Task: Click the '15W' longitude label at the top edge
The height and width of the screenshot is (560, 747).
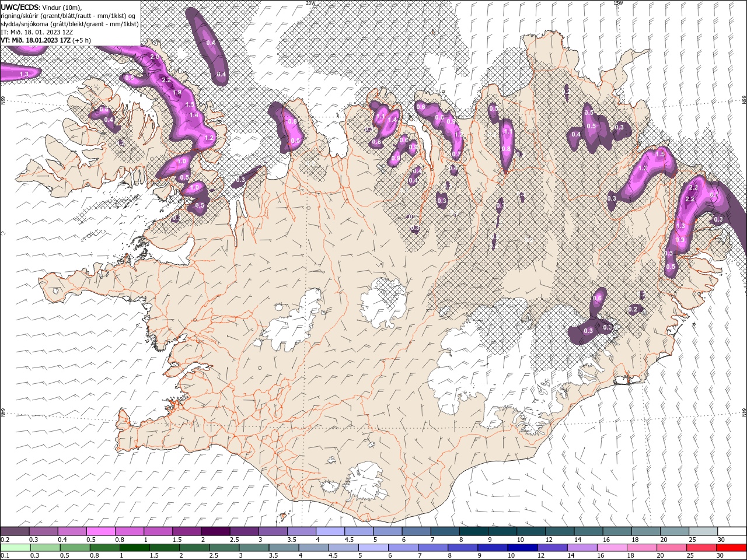Action: (x=618, y=3)
